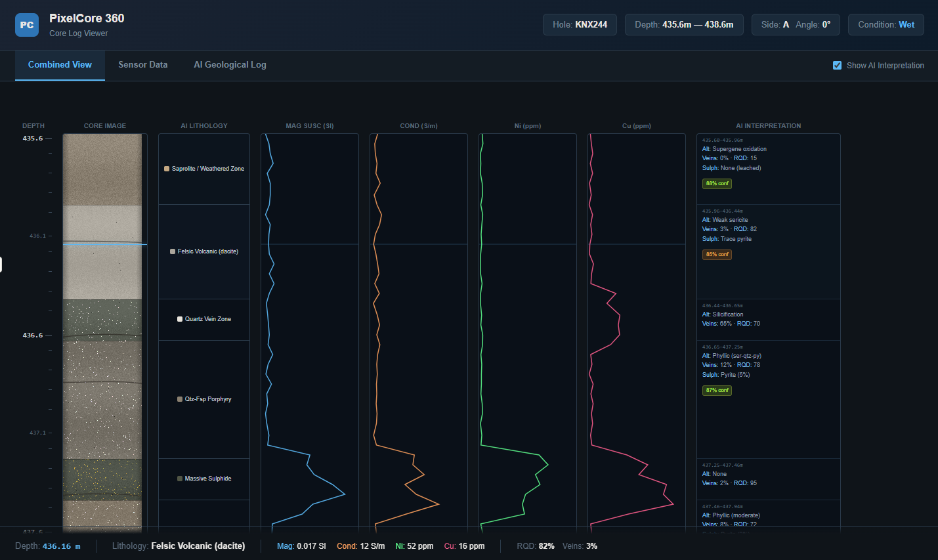Click the blue depth cursor line on core image
The width and height of the screenshot is (938, 560).
coord(105,244)
